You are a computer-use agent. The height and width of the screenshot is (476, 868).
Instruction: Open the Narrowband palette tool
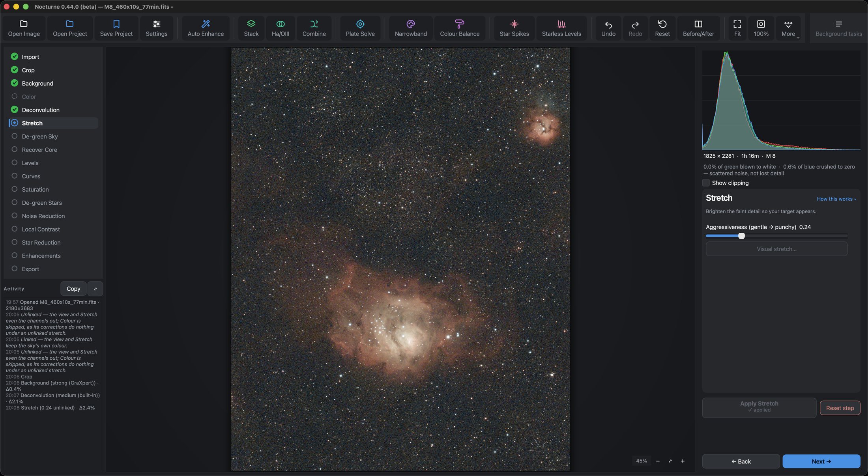pyautogui.click(x=411, y=28)
